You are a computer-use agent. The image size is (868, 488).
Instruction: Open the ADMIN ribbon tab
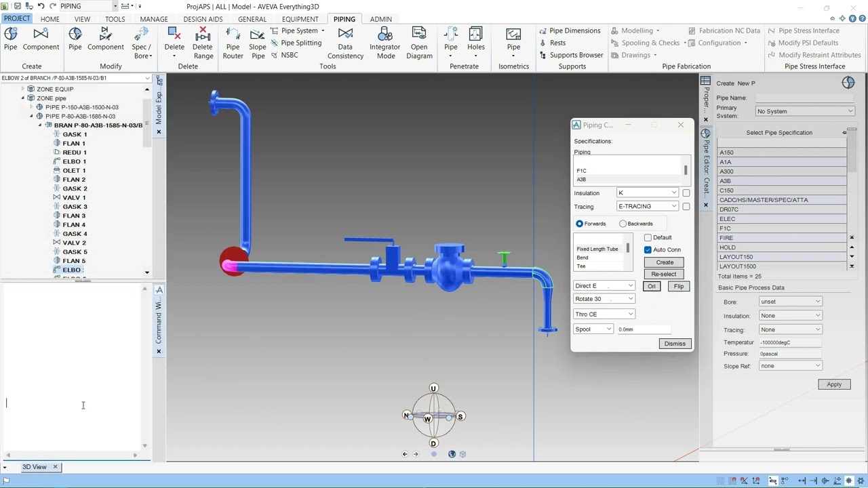380,19
